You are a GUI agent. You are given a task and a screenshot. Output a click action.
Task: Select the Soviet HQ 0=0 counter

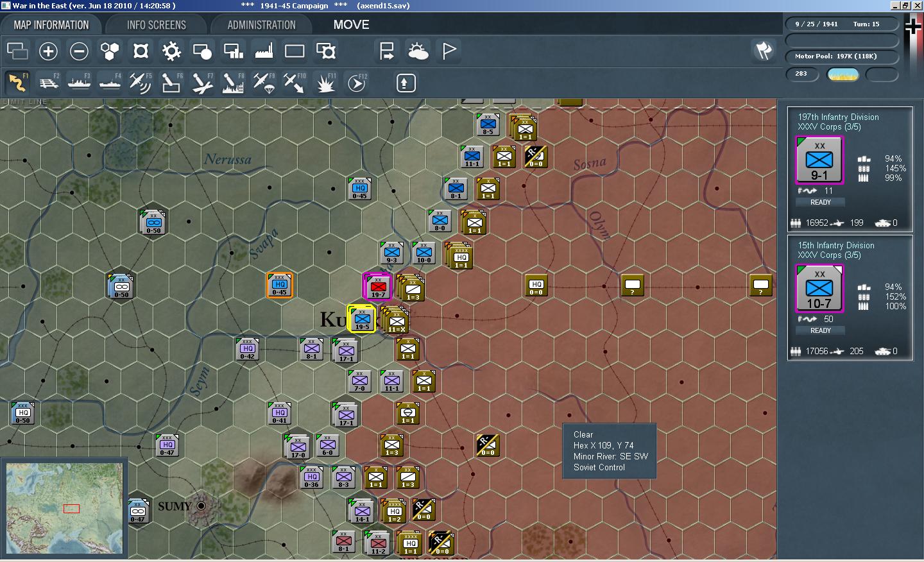point(536,285)
